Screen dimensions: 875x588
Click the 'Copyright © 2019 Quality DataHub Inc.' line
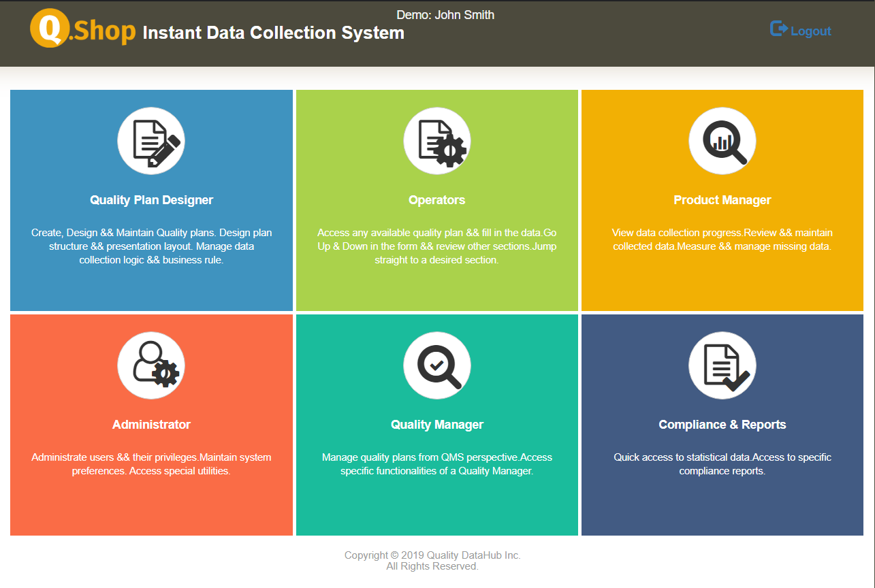click(432, 555)
